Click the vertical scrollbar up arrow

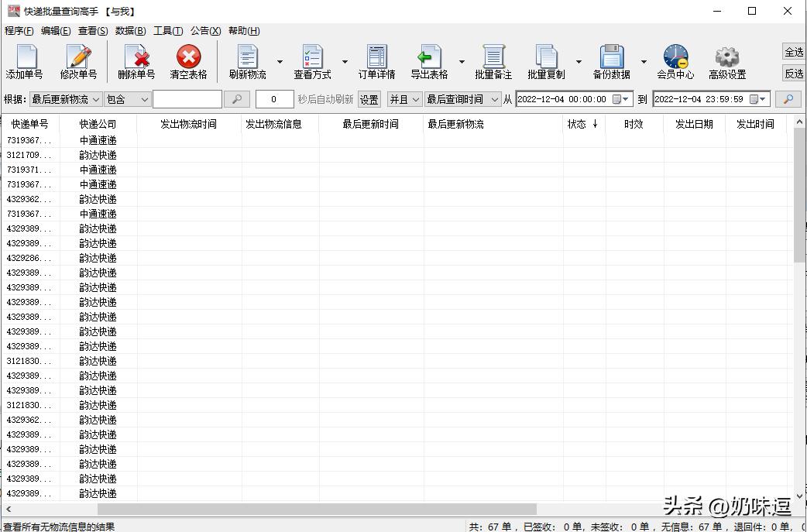coord(800,122)
